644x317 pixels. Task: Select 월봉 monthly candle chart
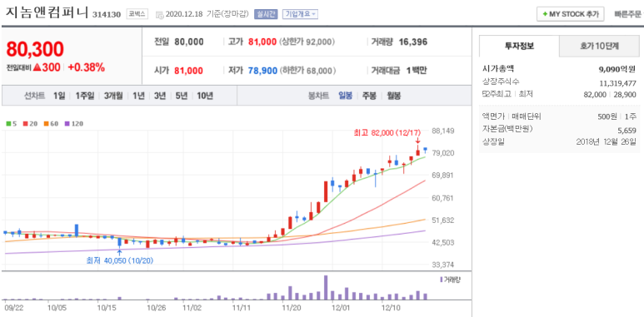(393, 96)
